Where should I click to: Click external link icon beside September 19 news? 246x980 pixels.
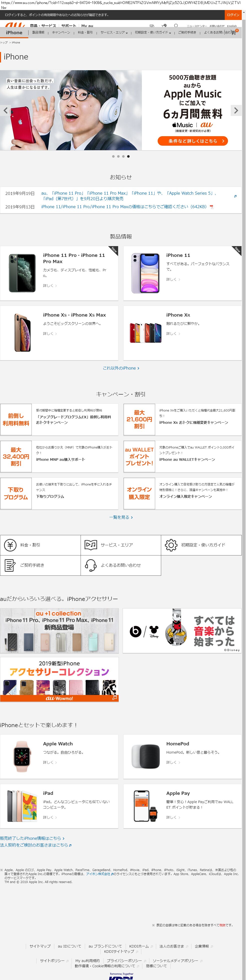coord(235,196)
